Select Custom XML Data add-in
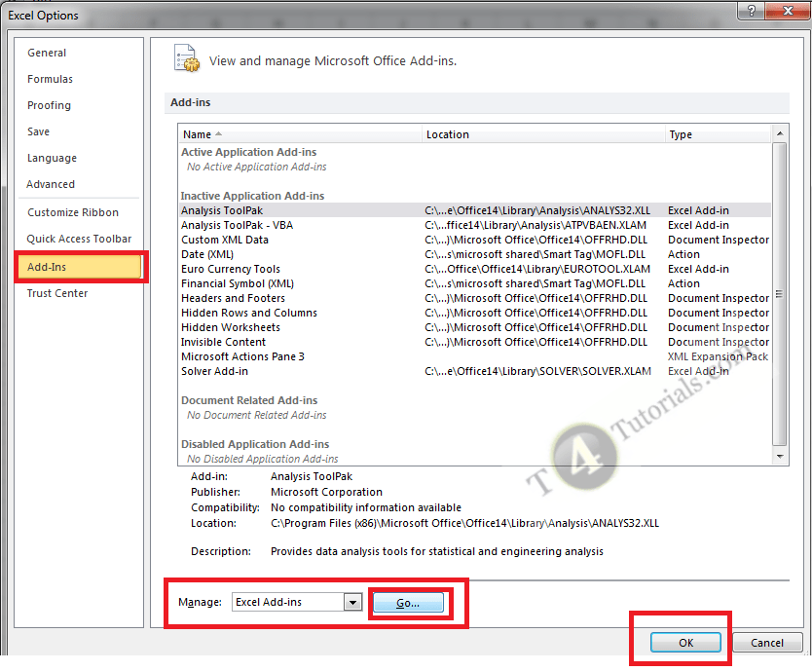Screen dimensions: 812x671 tap(474, 240)
